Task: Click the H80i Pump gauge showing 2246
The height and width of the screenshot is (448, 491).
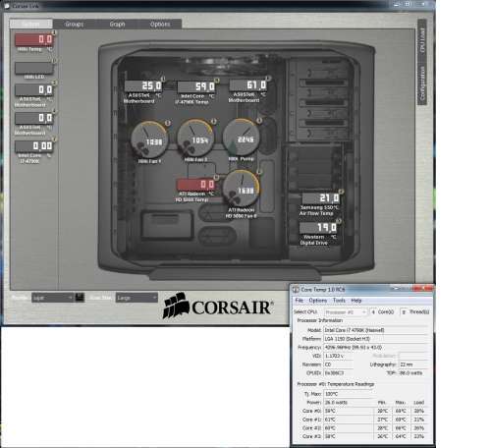Action: [242, 138]
